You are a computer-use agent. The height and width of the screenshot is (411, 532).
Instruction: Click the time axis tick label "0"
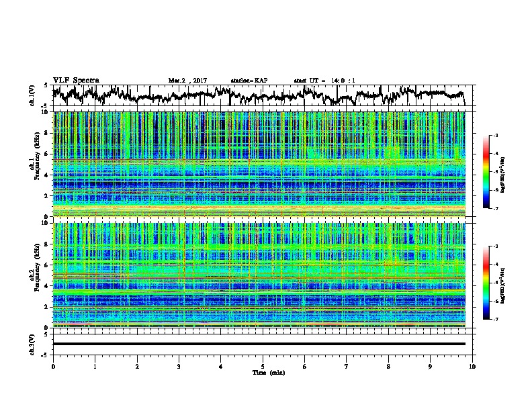click(x=53, y=367)
